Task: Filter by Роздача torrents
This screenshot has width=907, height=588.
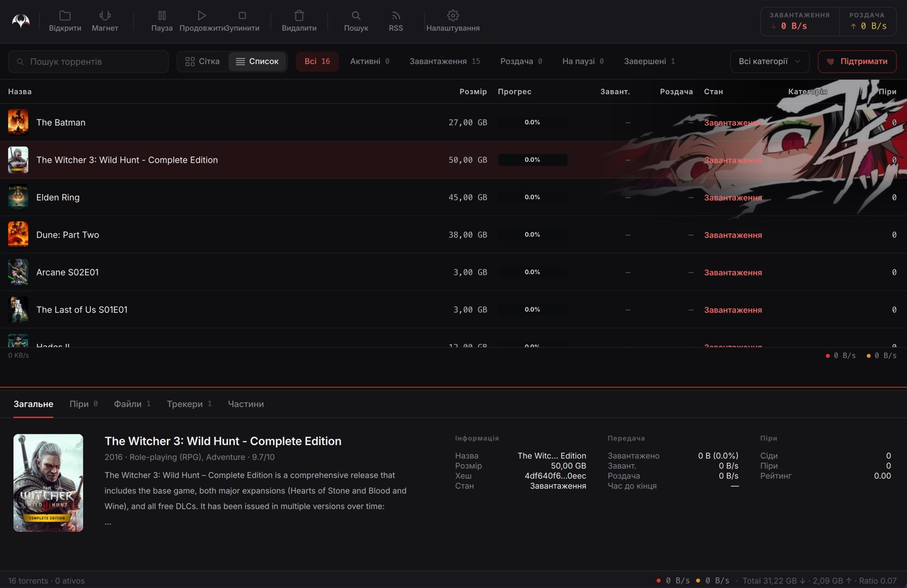Action: [x=521, y=61]
